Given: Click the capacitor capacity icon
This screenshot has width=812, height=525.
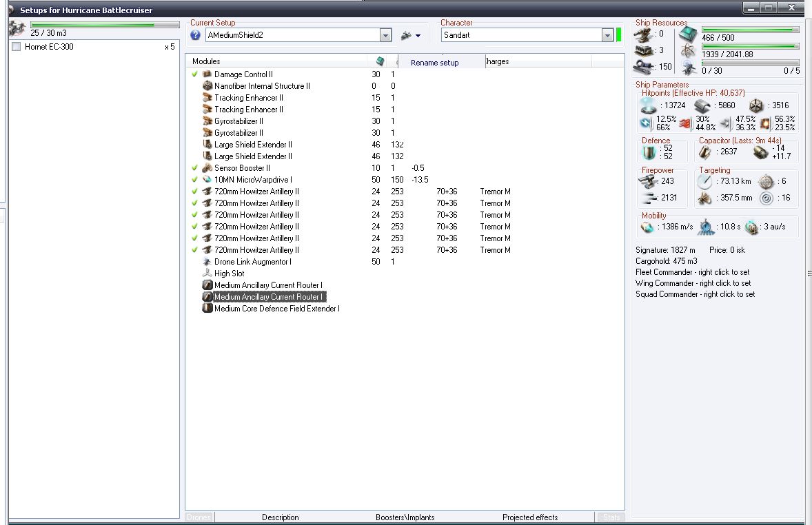Looking at the screenshot, I should click(x=704, y=152).
